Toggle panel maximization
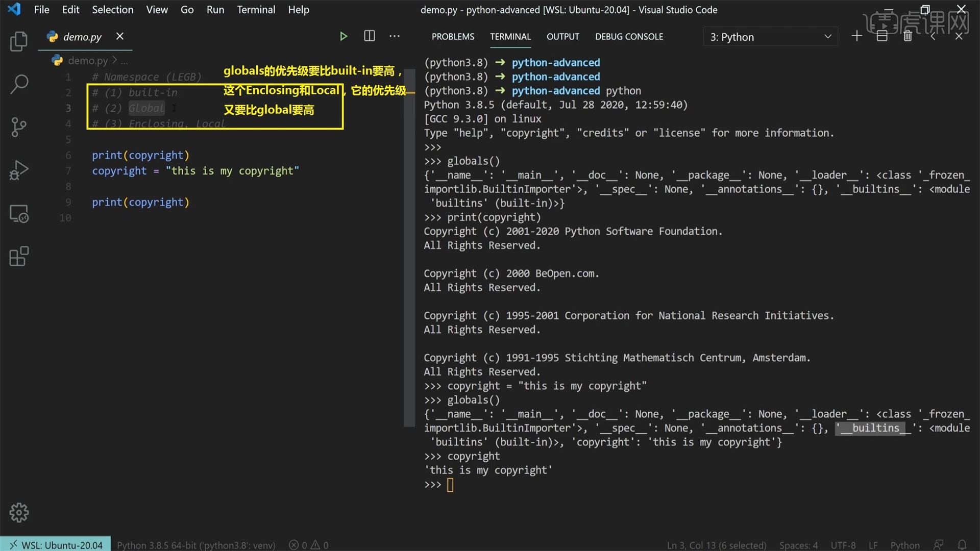This screenshot has width=980, height=551. point(933,36)
